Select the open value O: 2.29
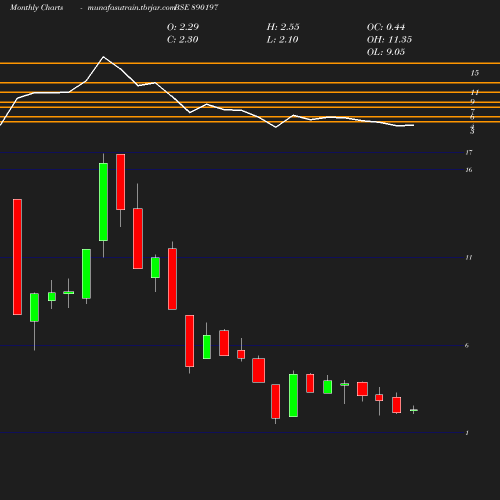The height and width of the screenshot is (500, 500). [183, 27]
